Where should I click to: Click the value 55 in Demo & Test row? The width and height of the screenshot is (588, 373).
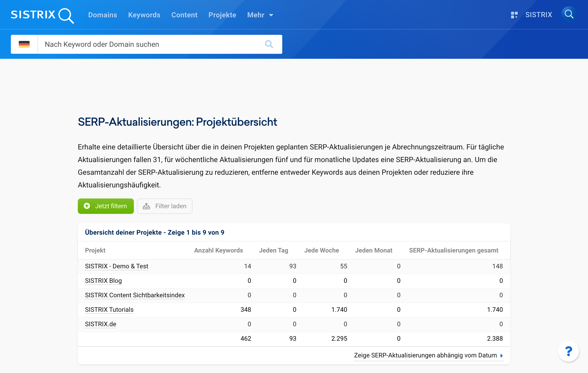tap(344, 266)
